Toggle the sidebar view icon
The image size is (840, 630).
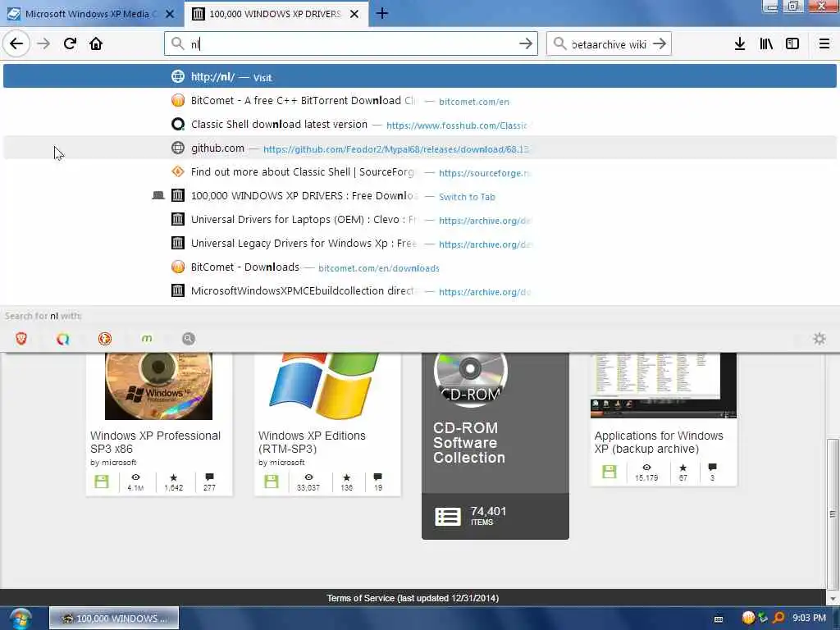(x=792, y=44)
